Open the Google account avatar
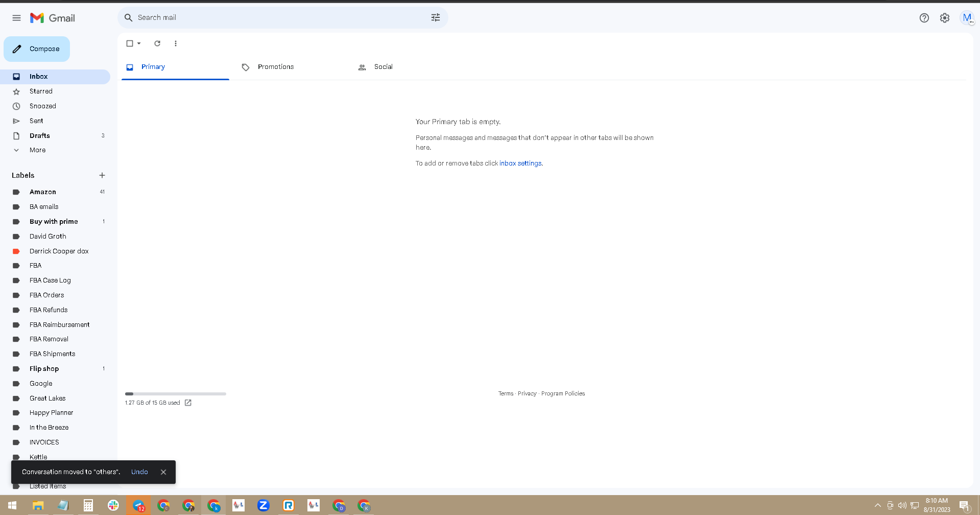 [967, 18]
